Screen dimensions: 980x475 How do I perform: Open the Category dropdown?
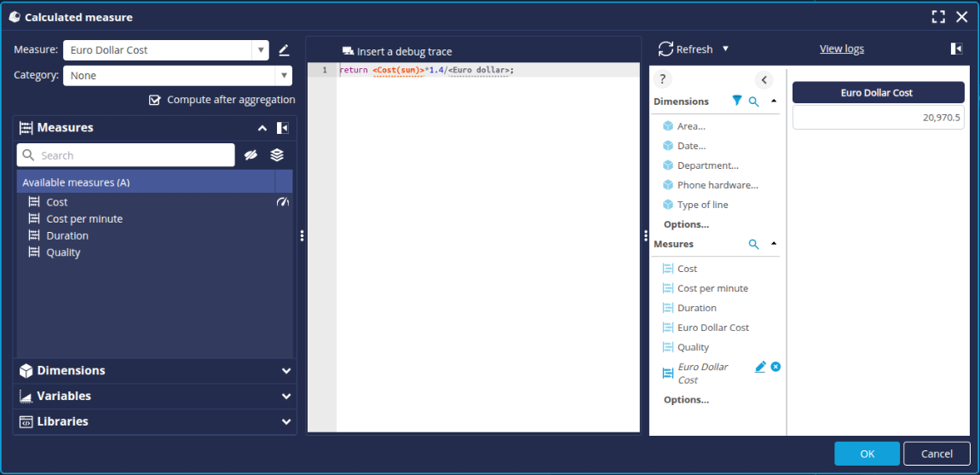point(283,76)
